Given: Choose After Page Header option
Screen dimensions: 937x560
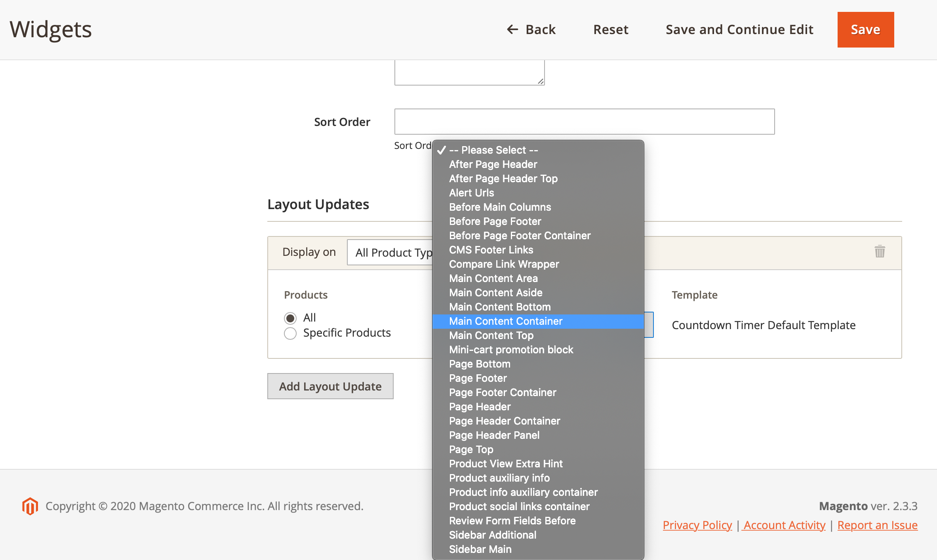Looking at the screenshot, I should tap(538, 164).
